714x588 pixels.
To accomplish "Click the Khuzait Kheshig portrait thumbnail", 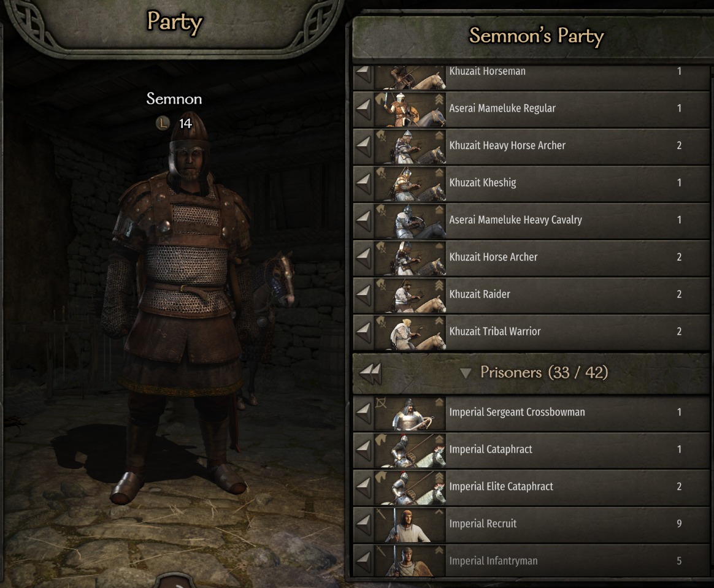I will click(x=410, y=184).
